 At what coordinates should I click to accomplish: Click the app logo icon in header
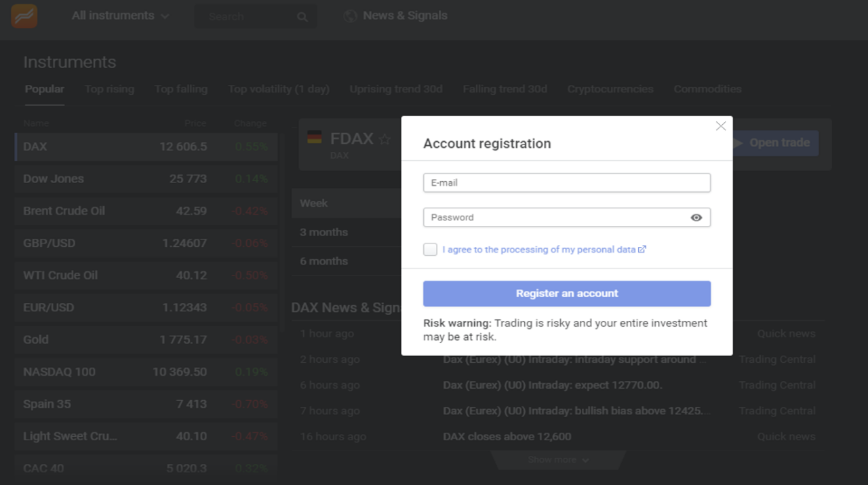(x=24, y=16)
